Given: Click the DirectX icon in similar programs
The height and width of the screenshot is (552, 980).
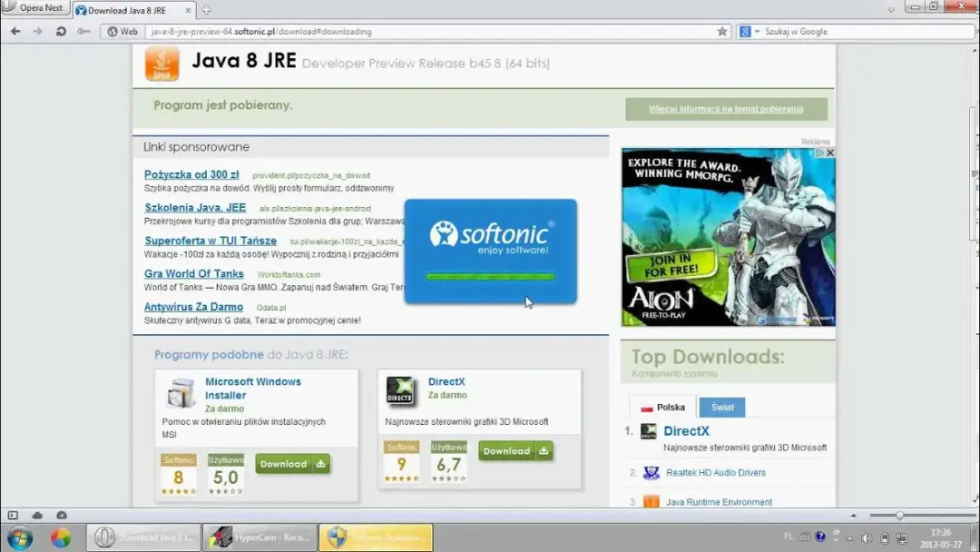Looking at the screenshot, I should [x=400, y=390].
